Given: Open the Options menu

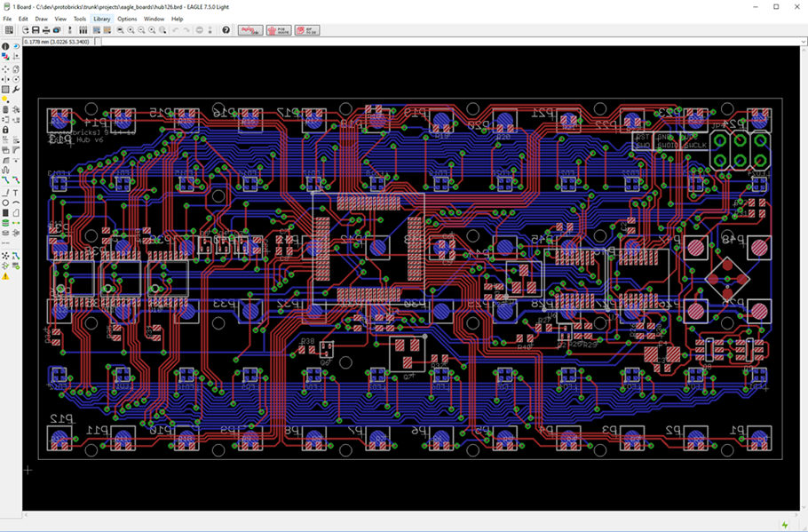Looking at the screenshot, I should pos(127,19).
